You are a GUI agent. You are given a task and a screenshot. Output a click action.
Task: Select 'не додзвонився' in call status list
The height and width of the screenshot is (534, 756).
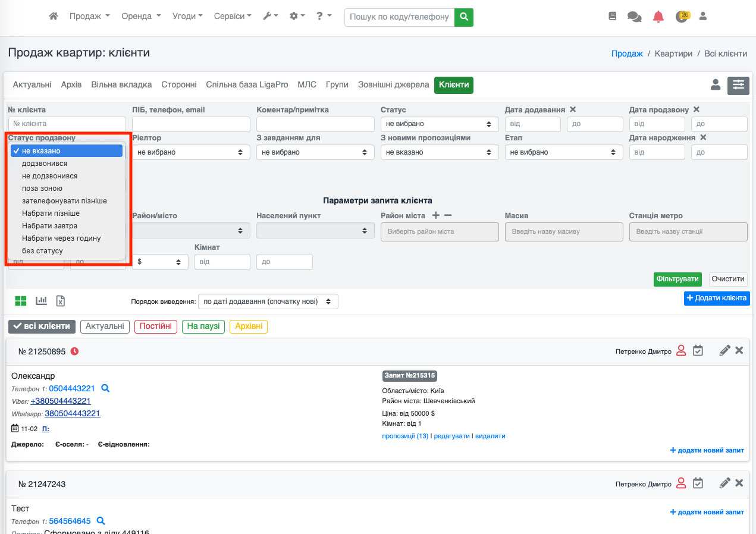49,176
